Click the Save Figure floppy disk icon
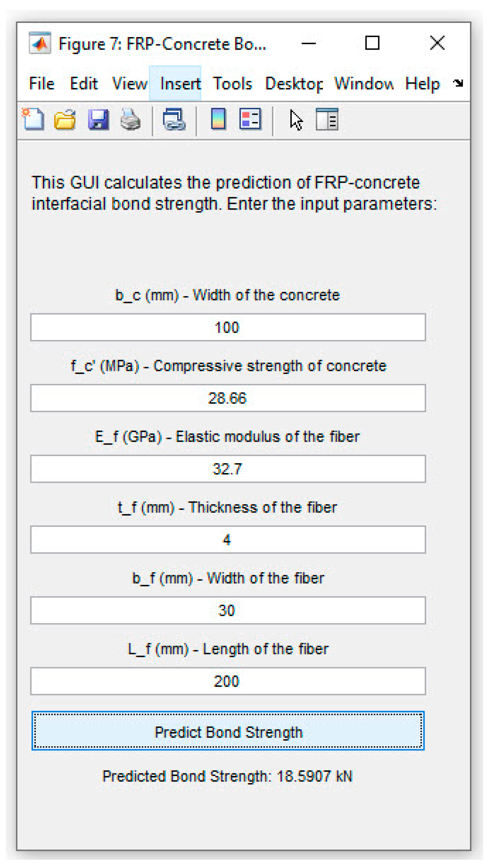Screen dimensions: 493x868 coord(98,119)
